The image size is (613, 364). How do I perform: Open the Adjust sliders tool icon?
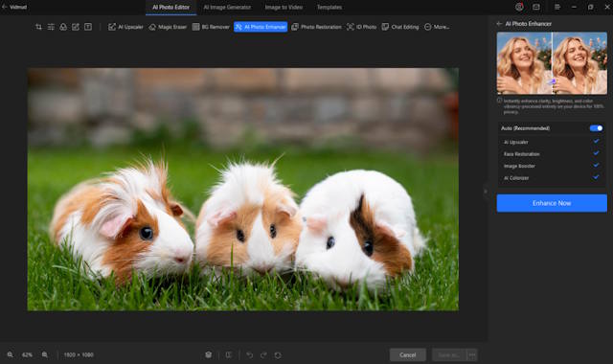click(x=51, y=27)
